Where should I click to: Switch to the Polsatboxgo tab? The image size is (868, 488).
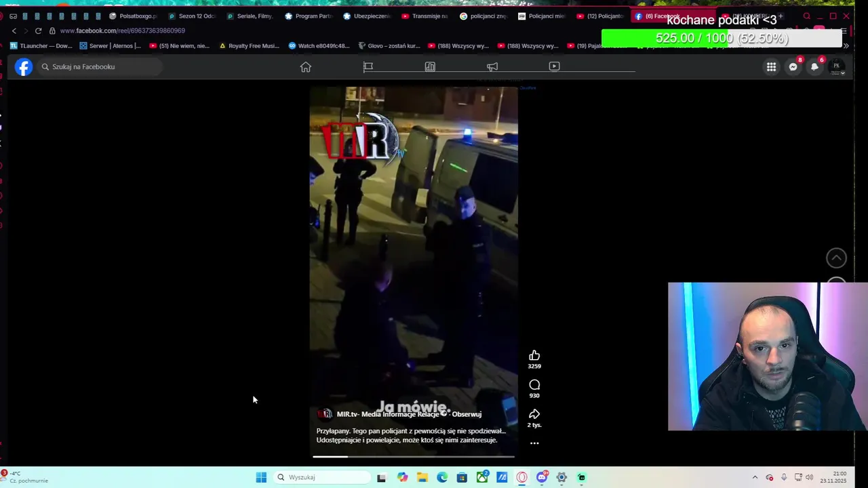(133, 16)
